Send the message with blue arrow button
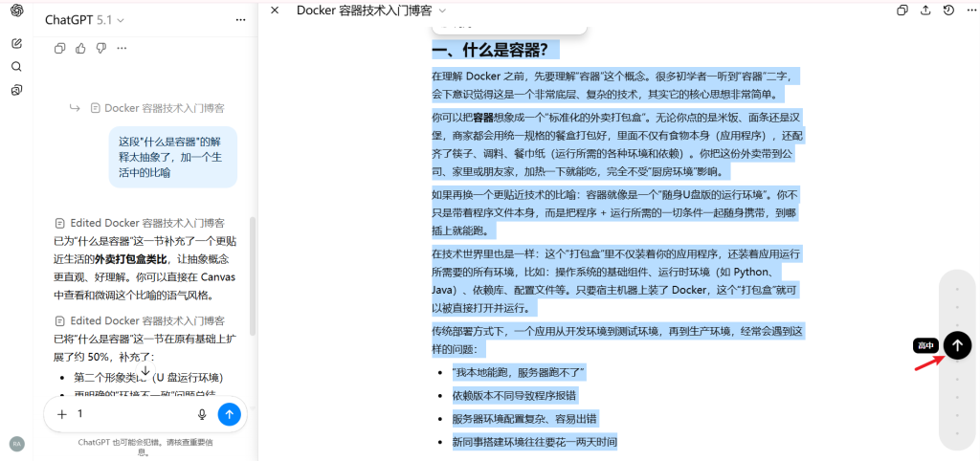This screenshot has width=980, height=461. (x=230, y=414)
